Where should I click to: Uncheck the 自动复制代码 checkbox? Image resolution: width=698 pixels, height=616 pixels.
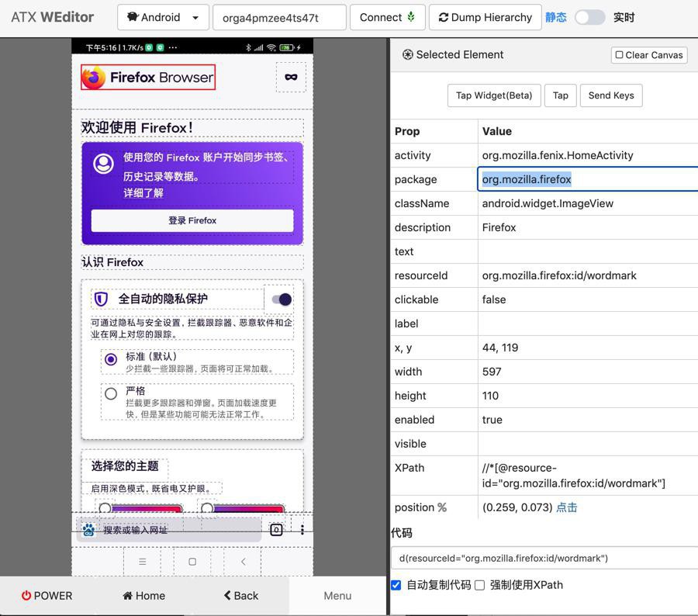[396, 585]
